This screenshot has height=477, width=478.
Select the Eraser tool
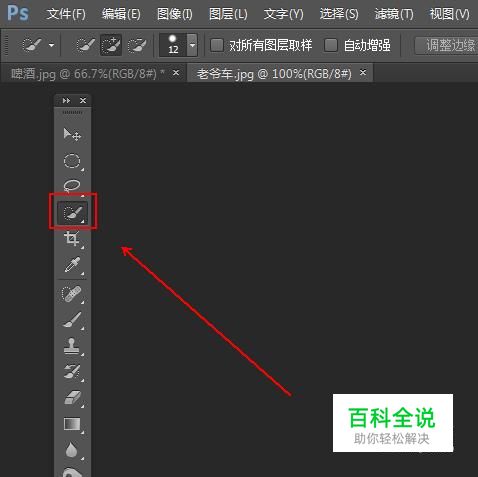coord(72,398)
